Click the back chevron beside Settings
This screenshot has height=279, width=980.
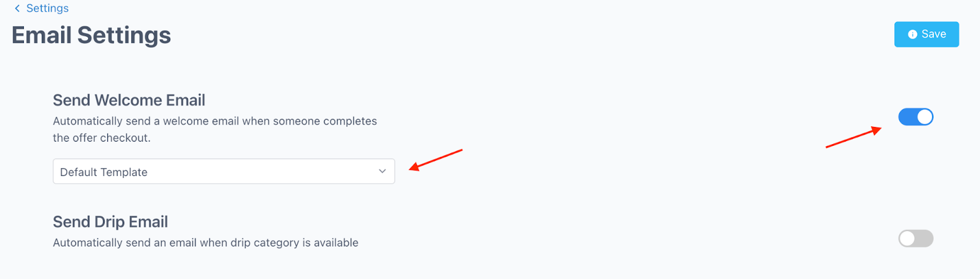tap(17, 9)
